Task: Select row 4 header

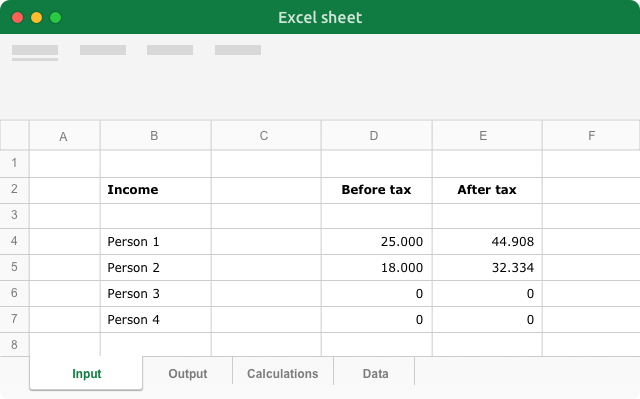Action: (x=14, y=242)
